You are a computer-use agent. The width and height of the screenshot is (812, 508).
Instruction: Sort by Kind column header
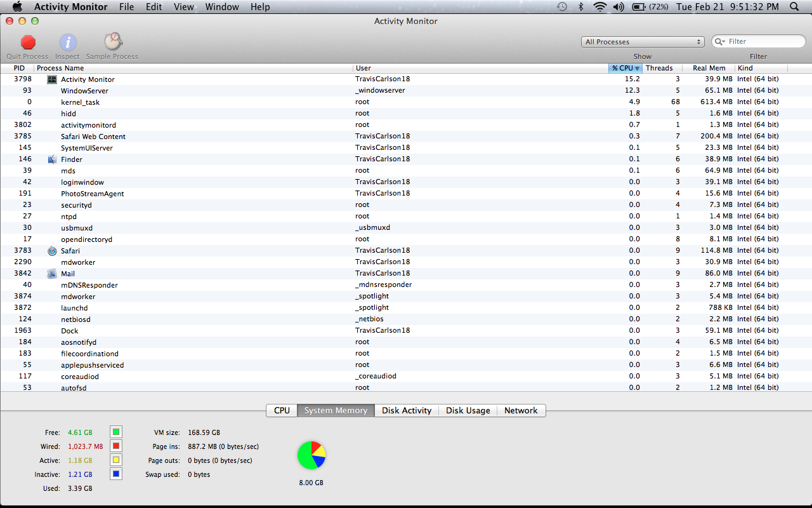[x=761, y=68]
